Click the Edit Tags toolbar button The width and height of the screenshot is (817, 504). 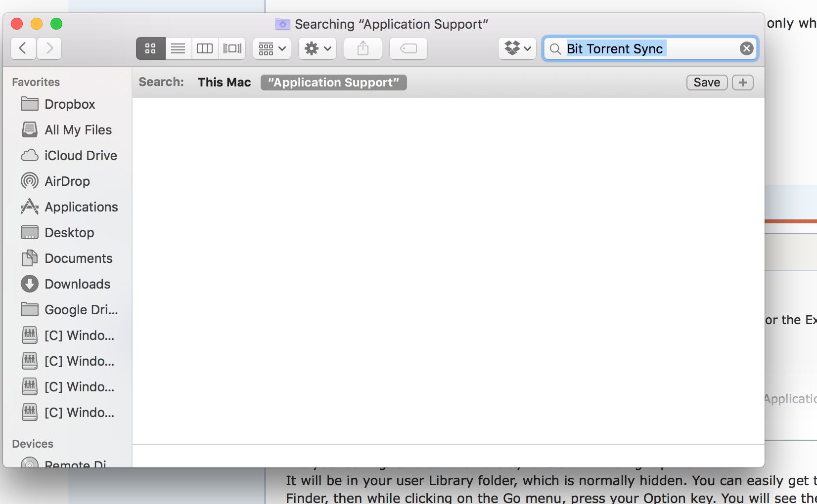pos(408,48)
